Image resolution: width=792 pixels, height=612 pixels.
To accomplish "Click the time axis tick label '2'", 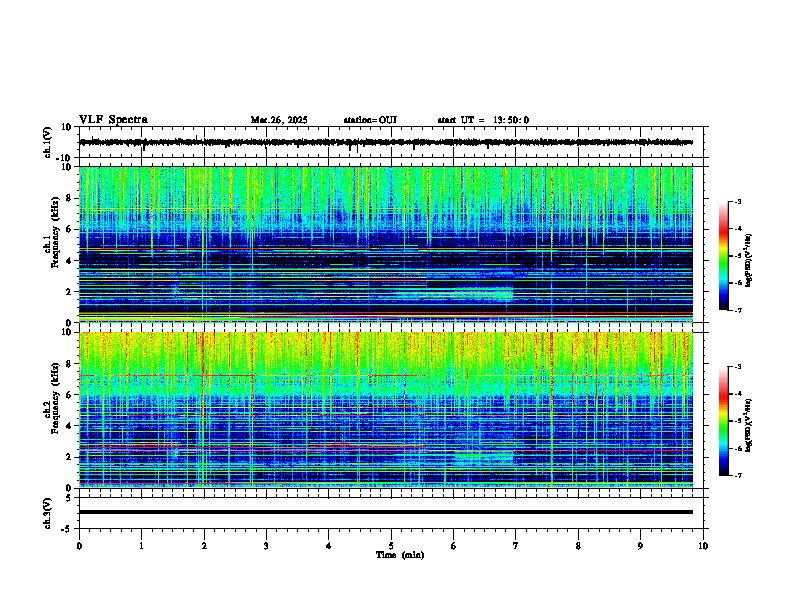I will tap(204, 546).
